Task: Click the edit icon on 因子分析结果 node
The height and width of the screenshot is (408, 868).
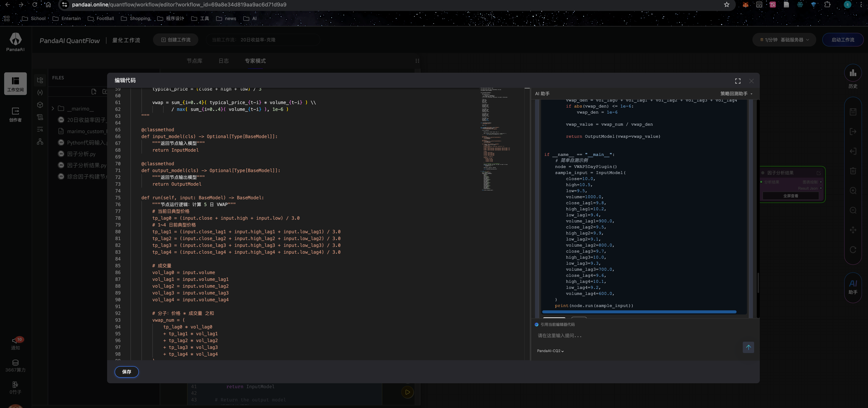Action: pyautogui.click(x=819, y=173)
